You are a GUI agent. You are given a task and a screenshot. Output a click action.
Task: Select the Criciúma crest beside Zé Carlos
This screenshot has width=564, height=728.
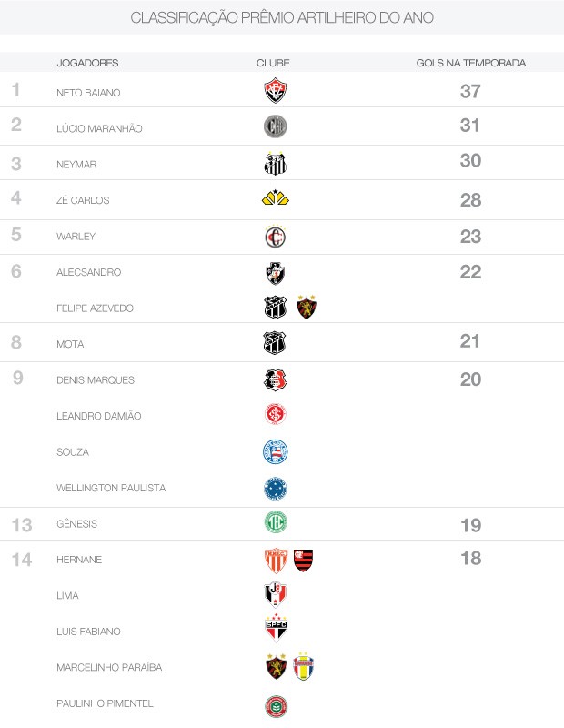[276, 197]
